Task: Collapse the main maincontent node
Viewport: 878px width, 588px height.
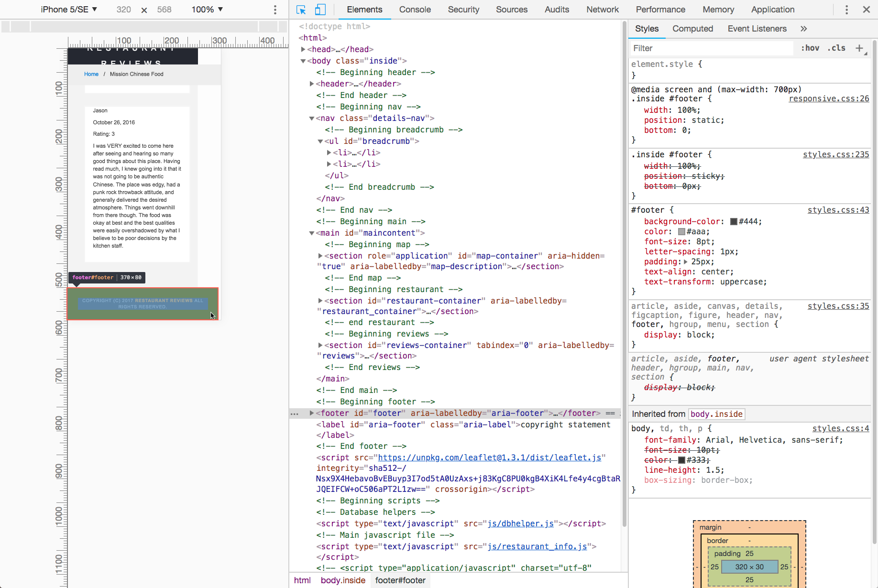Action: pyautogui.click(x=312, y=233)
